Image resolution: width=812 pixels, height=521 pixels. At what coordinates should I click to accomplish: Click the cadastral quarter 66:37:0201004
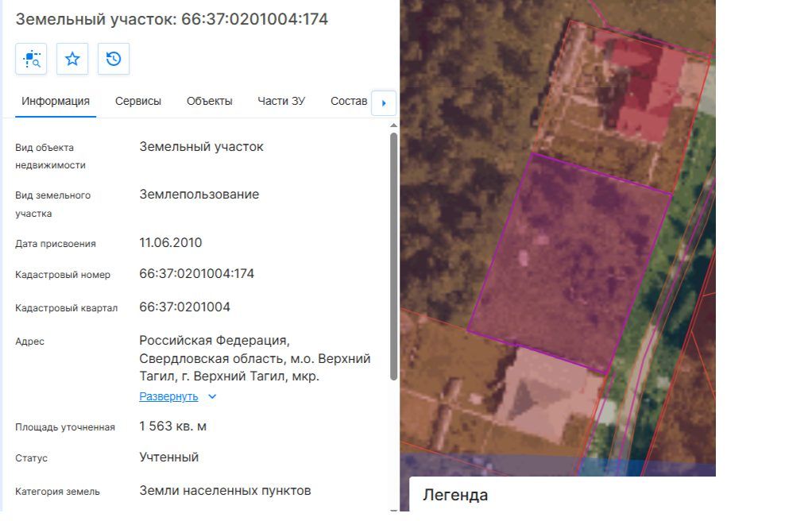coord(184,307)
